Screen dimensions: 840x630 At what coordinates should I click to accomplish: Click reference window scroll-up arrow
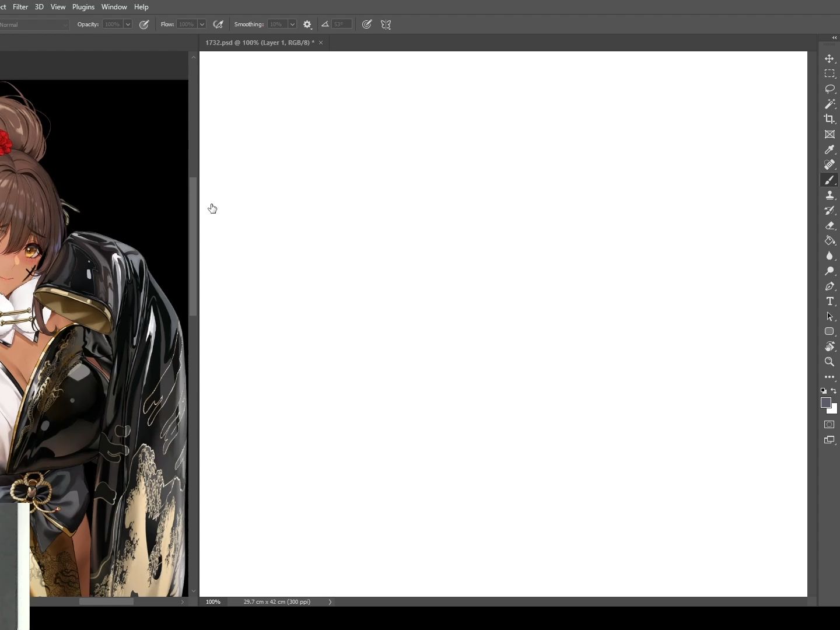(193, 57)
